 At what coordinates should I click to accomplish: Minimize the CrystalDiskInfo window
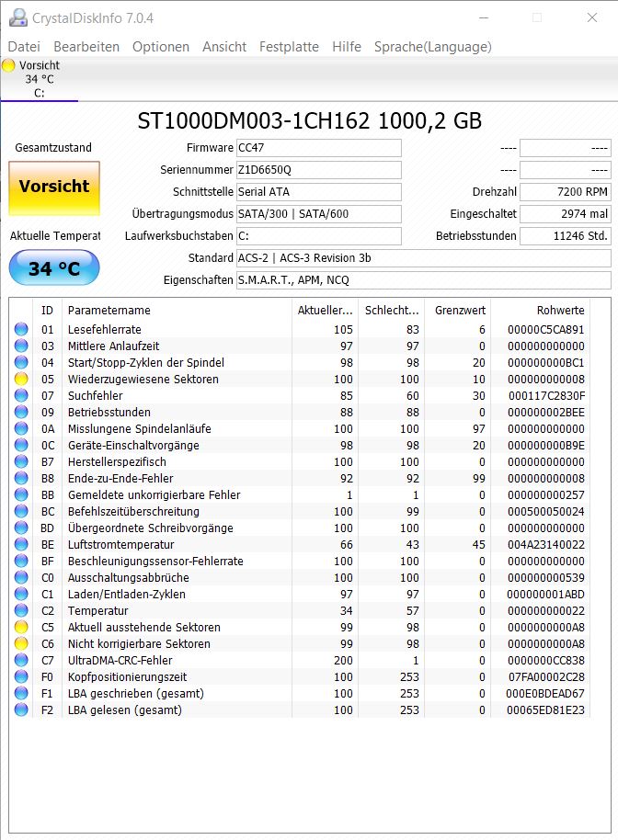pyautogui.click(x=484, y=17)
